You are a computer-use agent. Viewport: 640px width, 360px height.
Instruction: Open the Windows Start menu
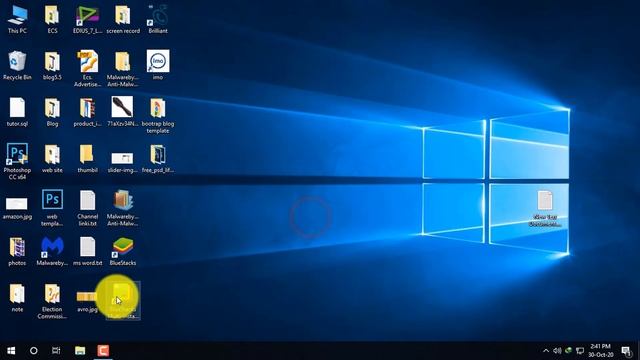[11, 351]
